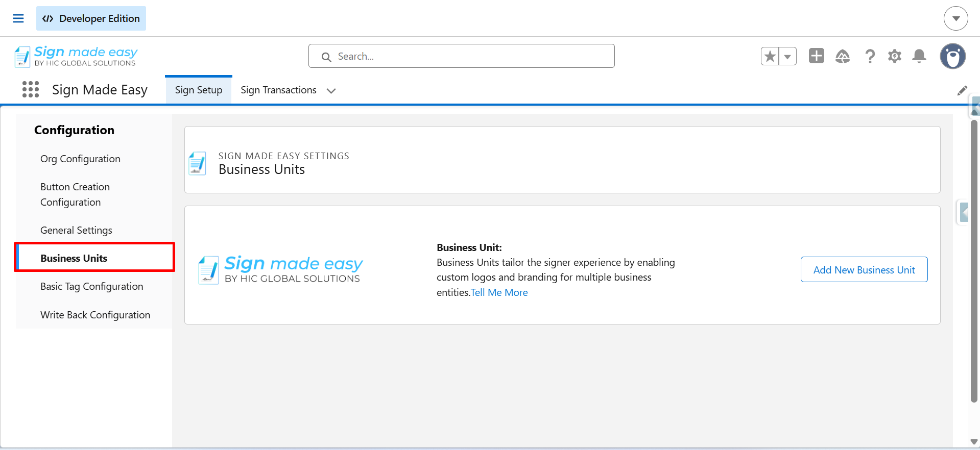980x450 pixels.
Task: Select Business Units in sidebar
Action: pos(95,258)
